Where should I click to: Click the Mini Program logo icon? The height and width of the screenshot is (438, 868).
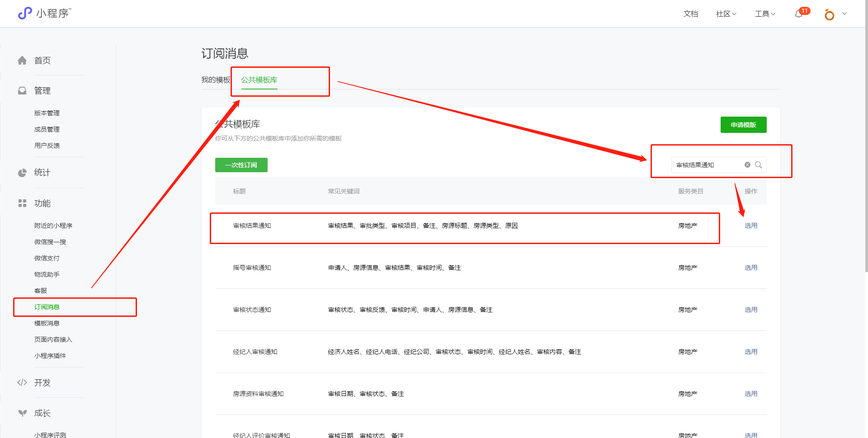click(25, 13)
